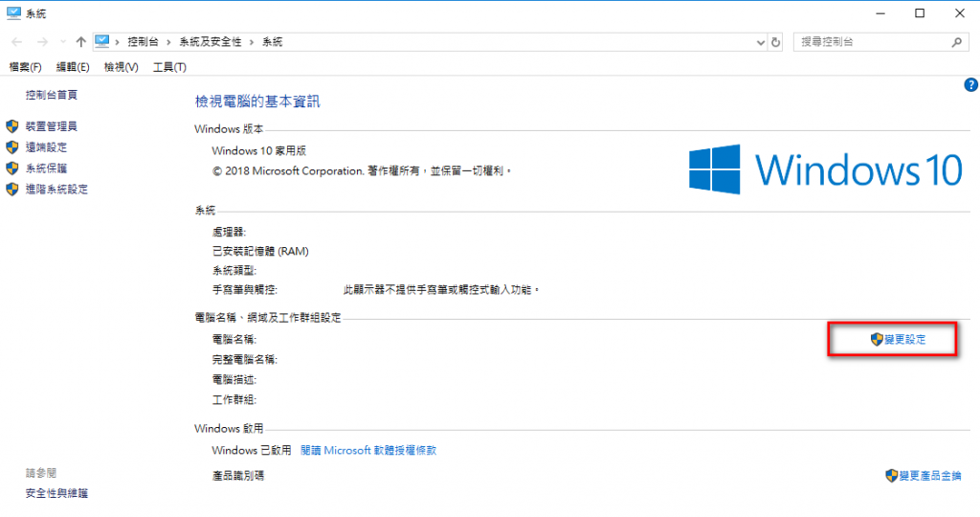Click the 產品識別碼 label
The height and width of the screenshot is (517, 980).
[238, 476]
